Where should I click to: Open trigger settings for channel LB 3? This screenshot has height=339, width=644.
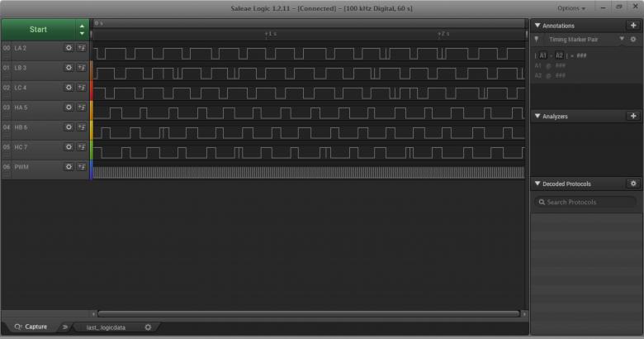[82, 68]
